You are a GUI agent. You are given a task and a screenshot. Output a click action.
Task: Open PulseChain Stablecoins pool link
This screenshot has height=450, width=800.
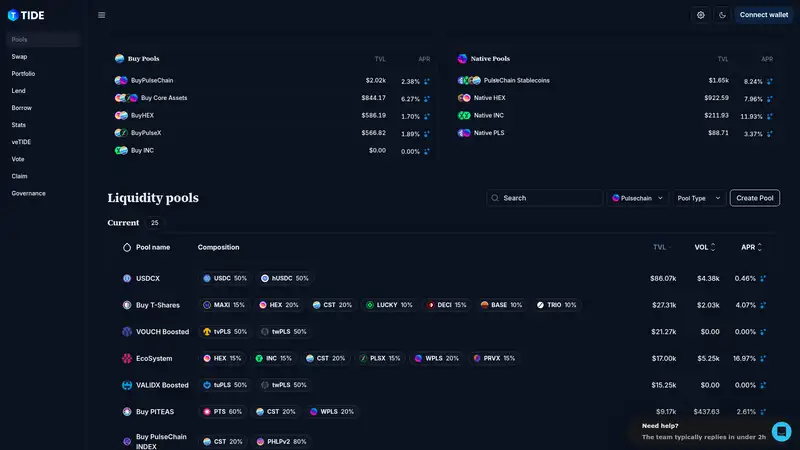(516, 80)
